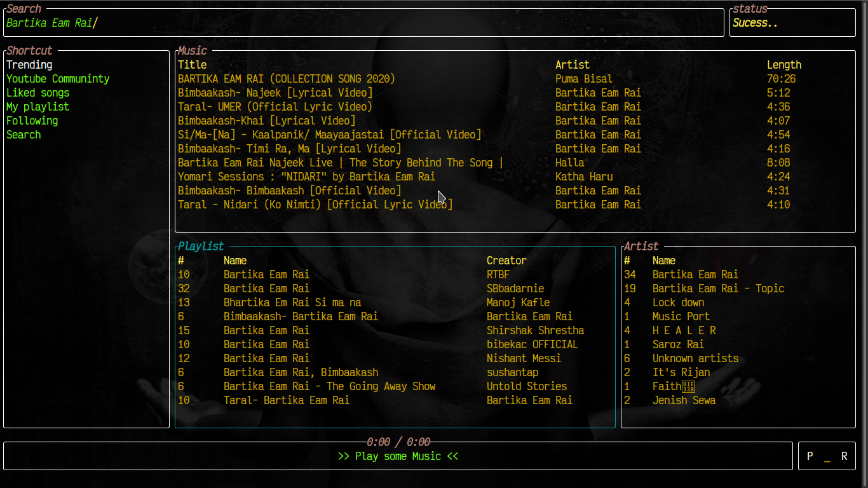Click the playback progress bar area
Image resolution: width=868 pixels, height=488 pixels.
click(398, 456)
